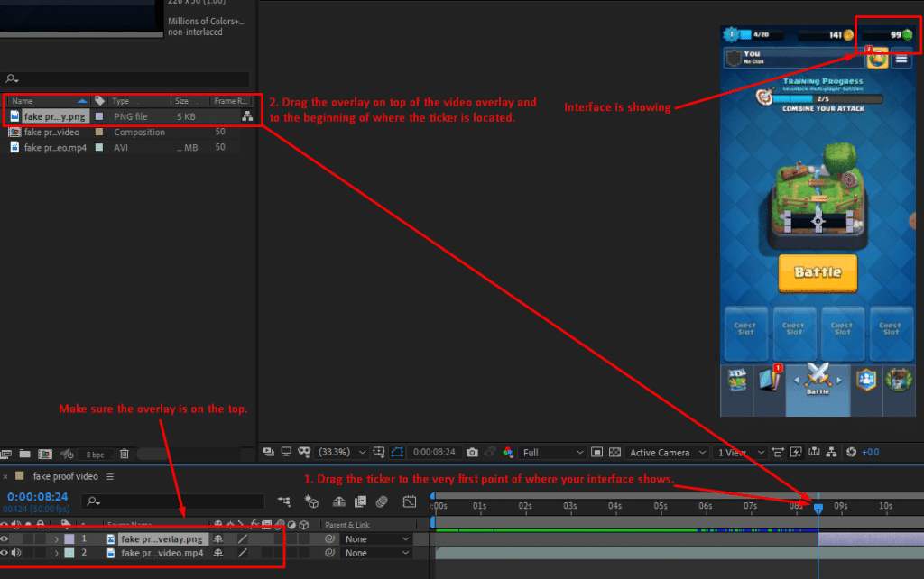Select the fake pr...video.mp4 timeline layer
The image size is (924, 579).
click(x=162, y=553)
